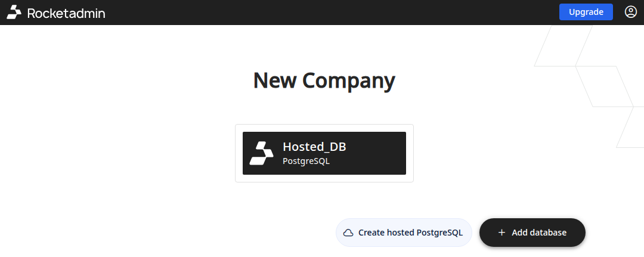644x257 pixels.
Task: Click blank page area left of Hosted_DB card
Action: (x=119, y=153)
